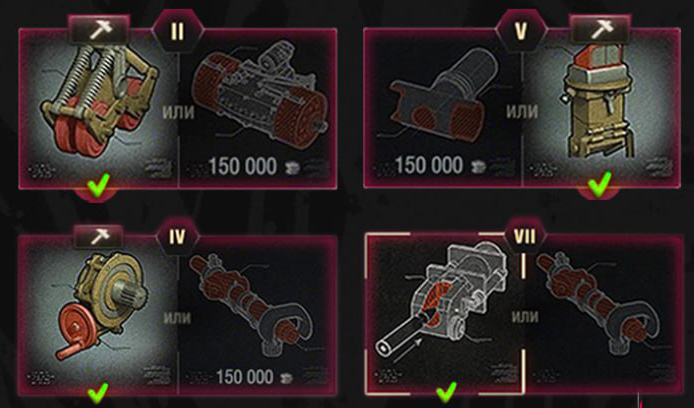Pick the gun breech blueprint in slot V
694x408 pixels.
(443, 108)
